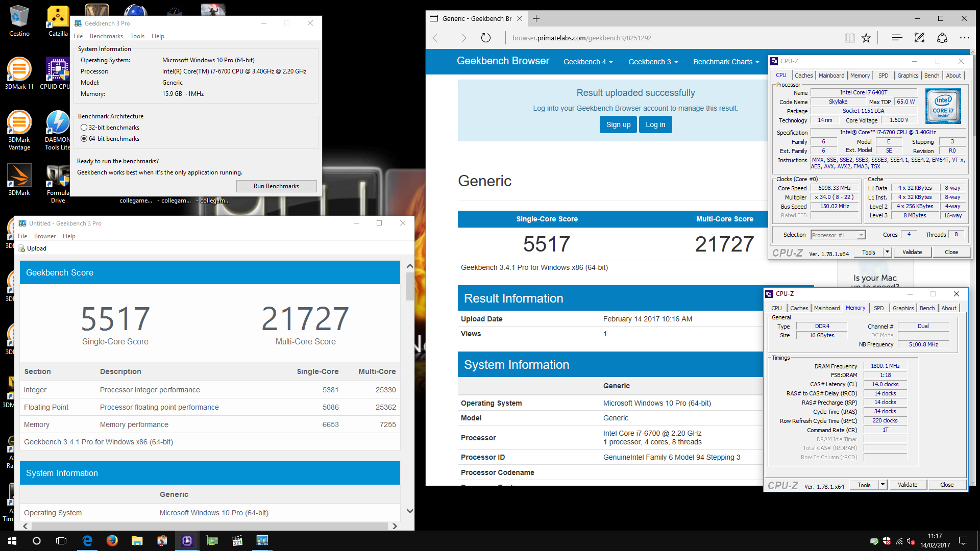The image size is (980, 551).
Task: Click the Edge share icon
Action: click(942, 38)
